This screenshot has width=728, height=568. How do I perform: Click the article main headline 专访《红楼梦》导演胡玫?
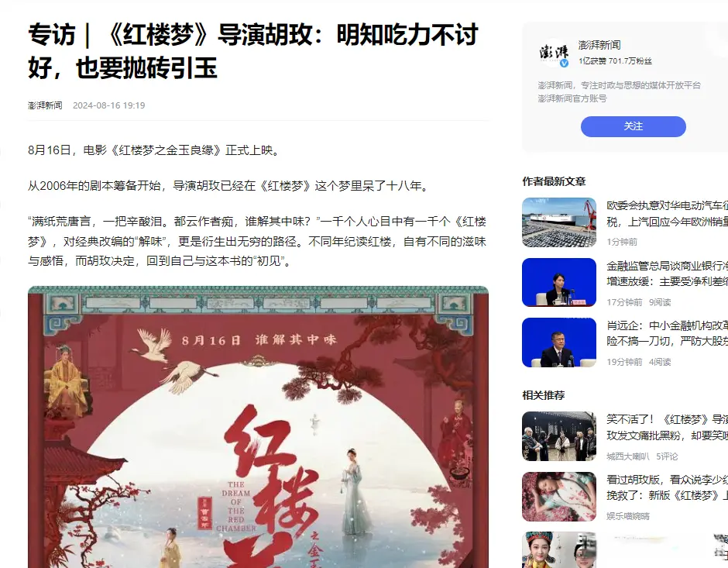[253, 51]
